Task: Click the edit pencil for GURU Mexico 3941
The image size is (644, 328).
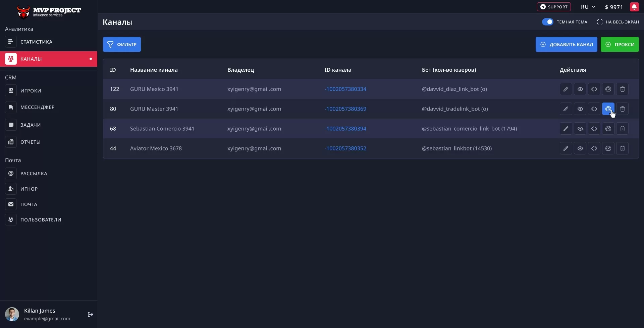Action: (566, 89)
